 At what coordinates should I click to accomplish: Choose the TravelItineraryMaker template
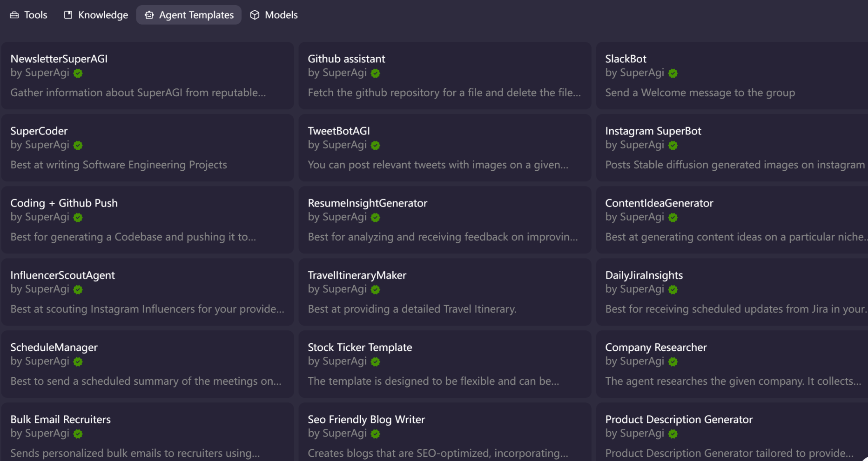444,292
